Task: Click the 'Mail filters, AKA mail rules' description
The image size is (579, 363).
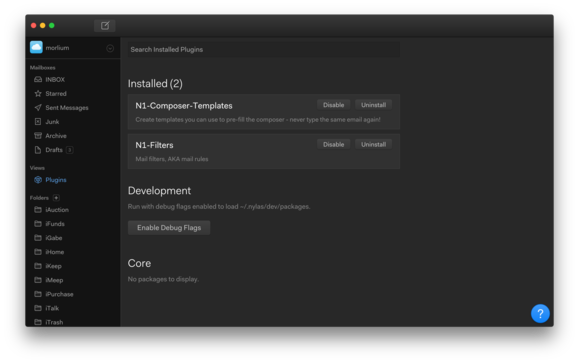Action: click(x=172, y=159)
